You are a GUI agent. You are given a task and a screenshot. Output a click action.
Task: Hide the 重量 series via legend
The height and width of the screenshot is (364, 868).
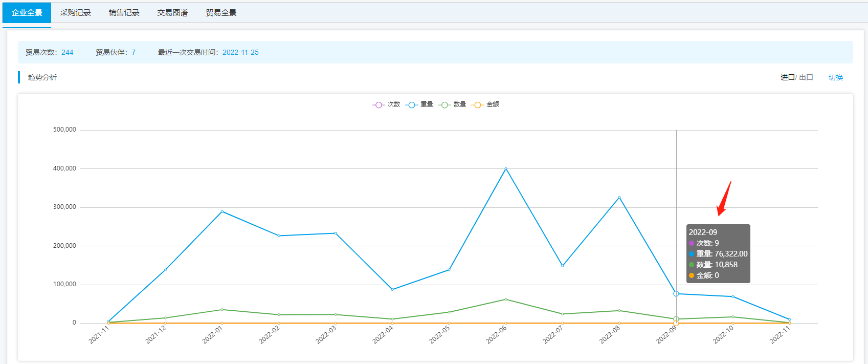(419, 104)
